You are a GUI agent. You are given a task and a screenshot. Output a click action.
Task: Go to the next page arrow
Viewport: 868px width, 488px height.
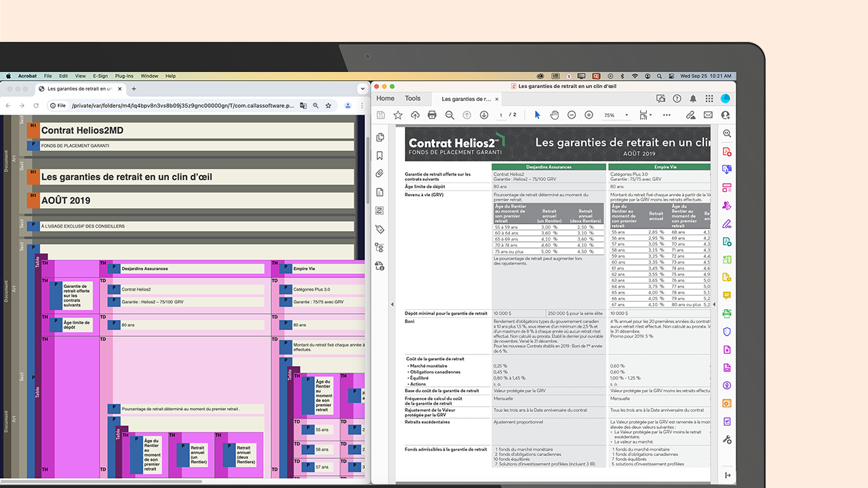[x=484, y=115]
